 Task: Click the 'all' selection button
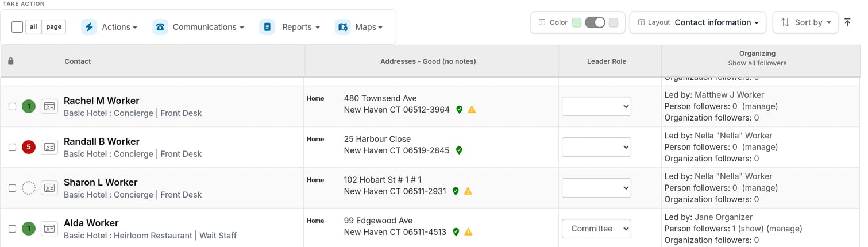coord(33,26)
